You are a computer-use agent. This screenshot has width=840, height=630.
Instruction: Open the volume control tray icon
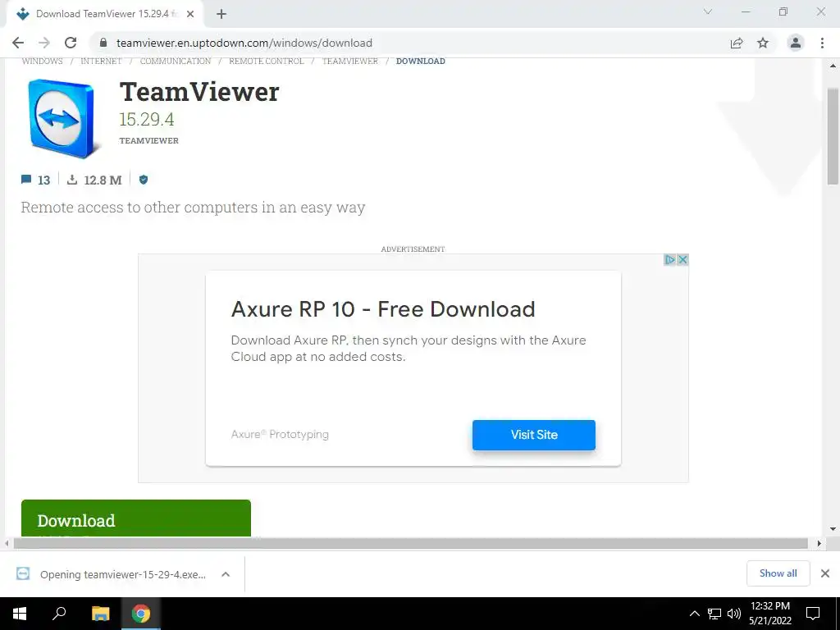tap(733, 614)
